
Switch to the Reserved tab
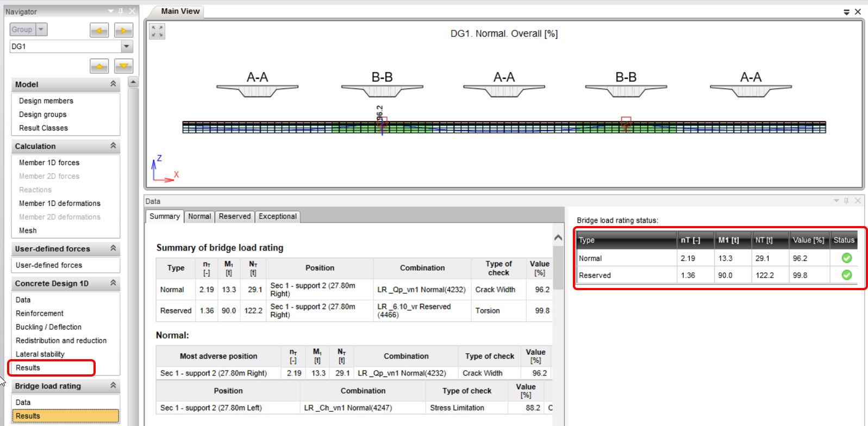[x=235, y=216]
